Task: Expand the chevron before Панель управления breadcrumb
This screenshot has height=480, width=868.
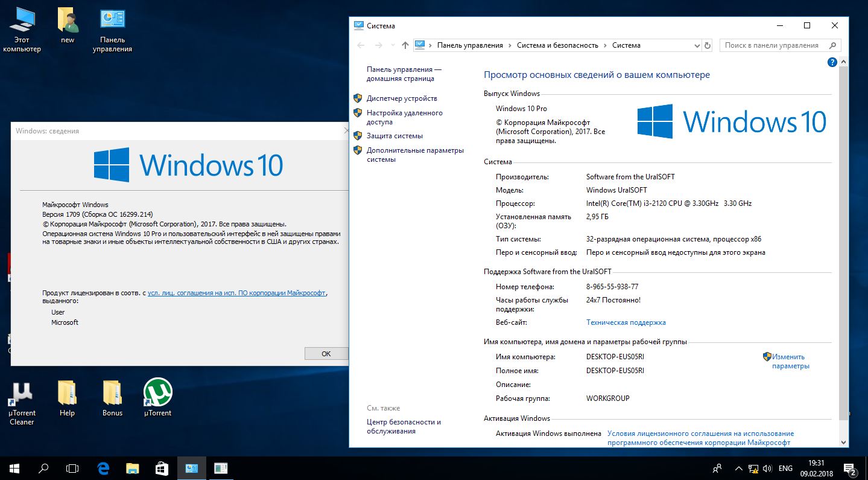Action: coord(431,45)
